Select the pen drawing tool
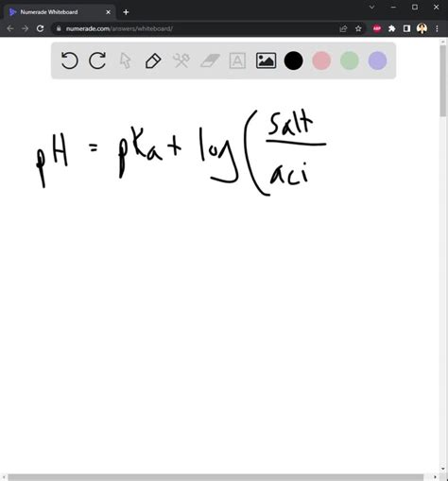Image resolution: width=448 pixels, height=481 pixels. point(153,60)
